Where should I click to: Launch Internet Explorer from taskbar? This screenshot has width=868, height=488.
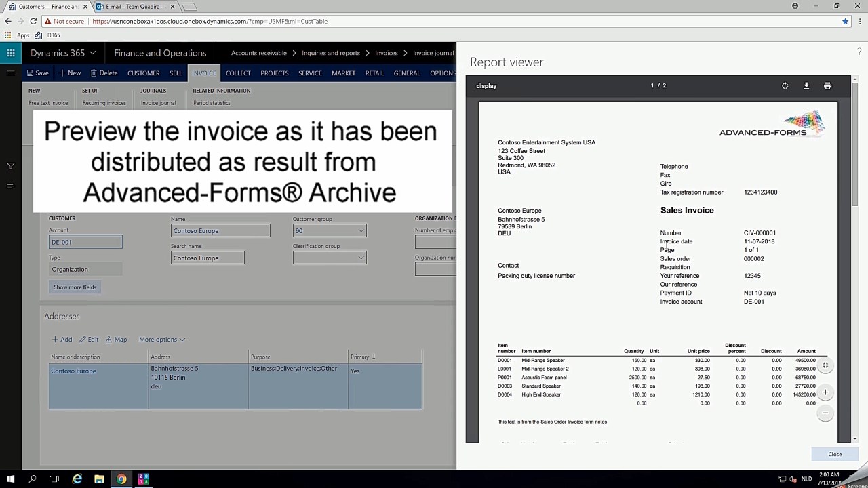77,479
